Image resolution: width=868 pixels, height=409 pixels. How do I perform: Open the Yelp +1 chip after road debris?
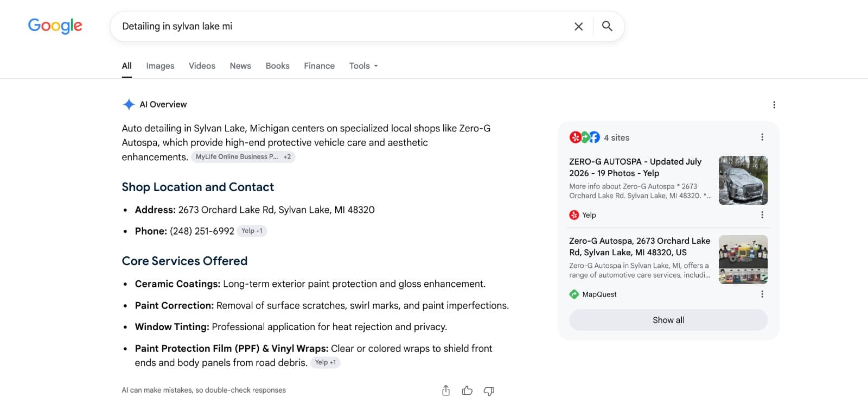(x=325, y=362)
